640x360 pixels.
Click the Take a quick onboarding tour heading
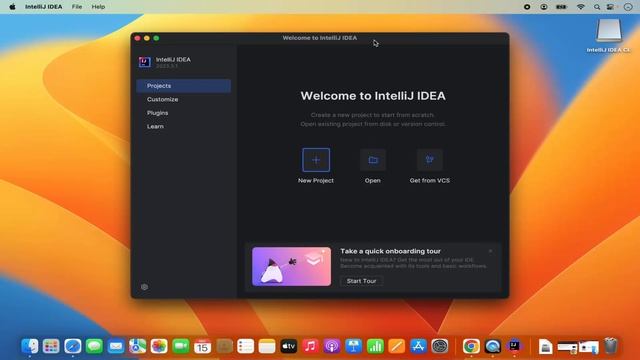(x=390, y=251)
